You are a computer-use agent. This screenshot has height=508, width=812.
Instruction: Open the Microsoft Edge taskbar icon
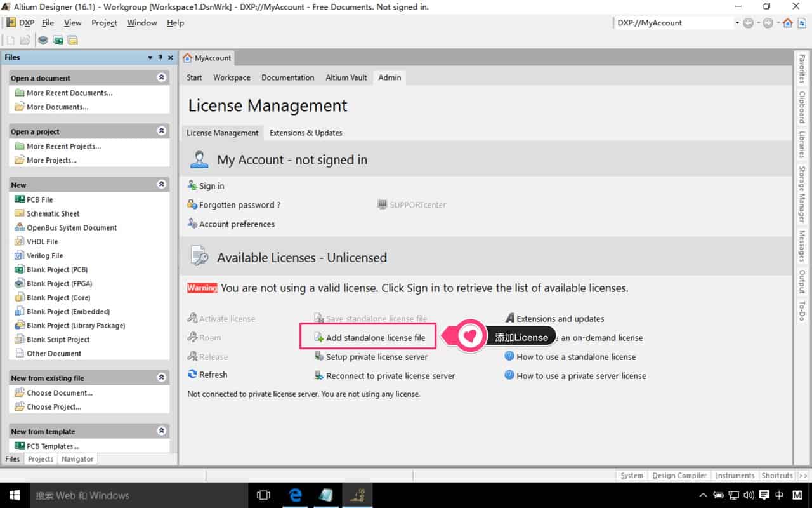296,495
